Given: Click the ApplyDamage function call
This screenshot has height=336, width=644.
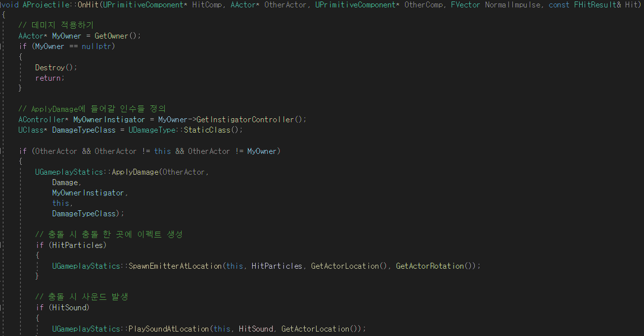Looking at the screenshot, I should coord(136,172).
